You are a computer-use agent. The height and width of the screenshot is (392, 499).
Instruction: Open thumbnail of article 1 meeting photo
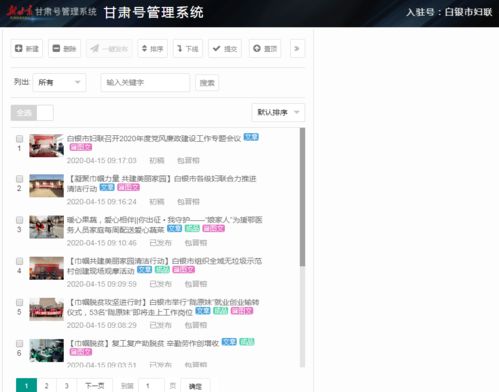point(46,145)
